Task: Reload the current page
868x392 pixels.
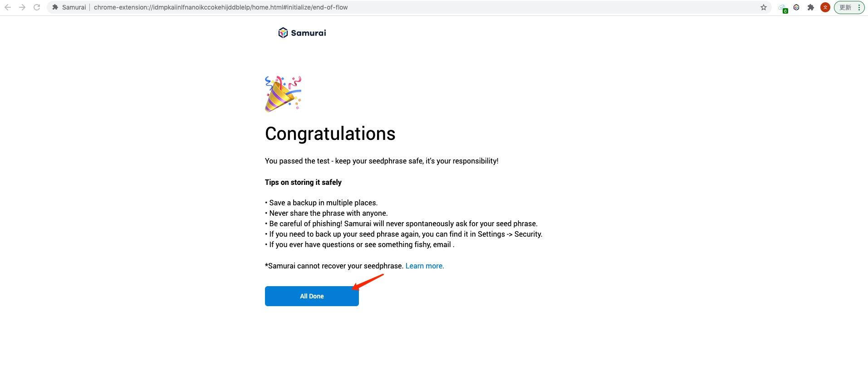Action: click(x=37, y=7)
